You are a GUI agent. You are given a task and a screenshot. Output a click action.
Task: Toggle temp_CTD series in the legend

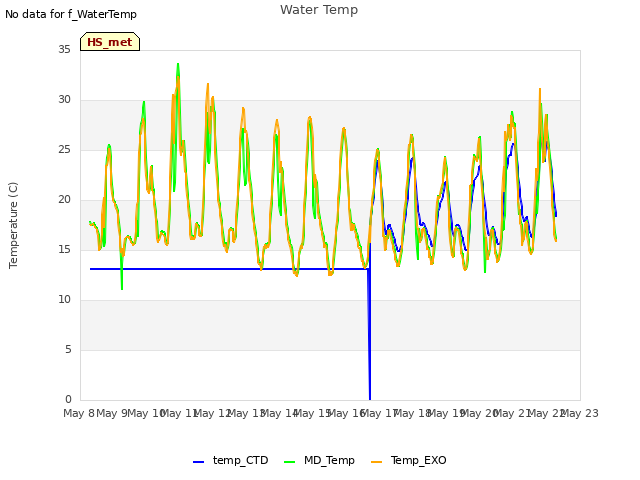click(x=231, y=460)
